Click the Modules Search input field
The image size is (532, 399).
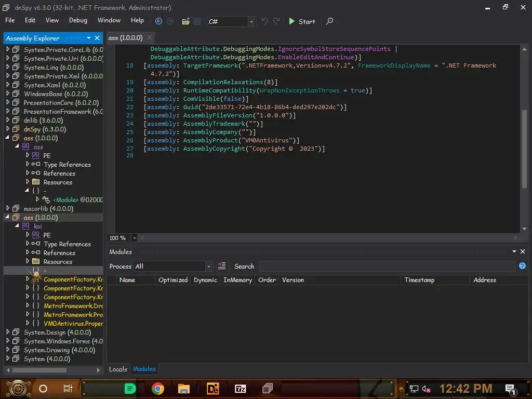(387, 267)
